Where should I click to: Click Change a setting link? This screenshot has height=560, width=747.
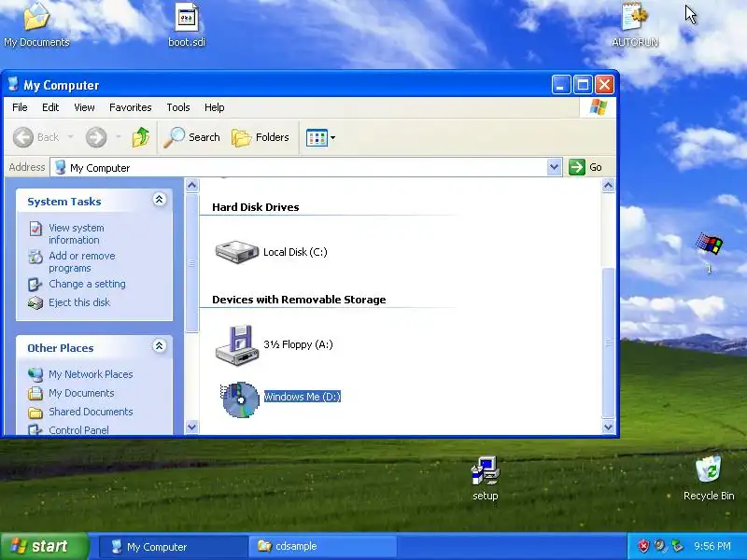click(87, 284)
